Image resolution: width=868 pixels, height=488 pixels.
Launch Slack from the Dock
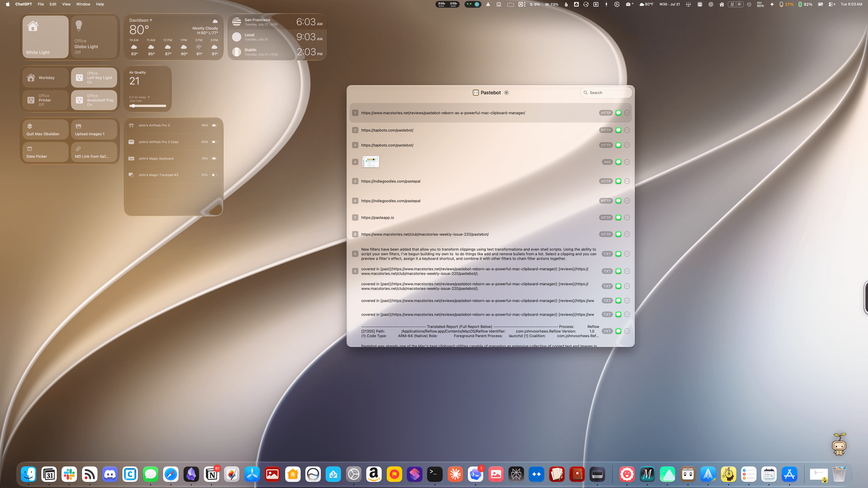coord(69,474)
